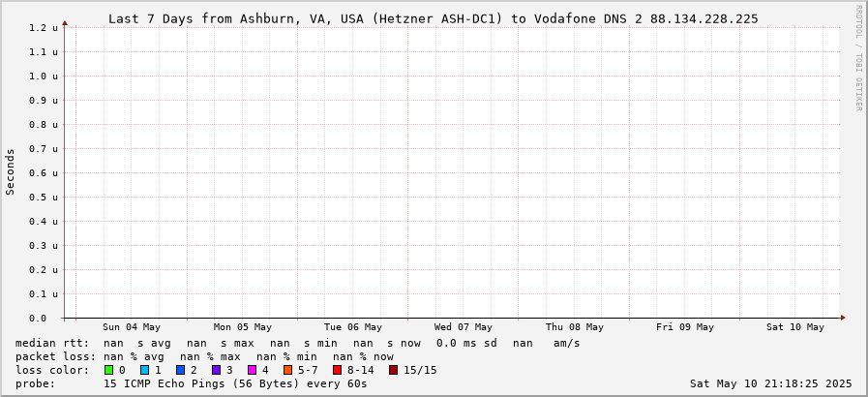
Task: Click the red loss swatch for 8-14
Action: coord(338,370)
